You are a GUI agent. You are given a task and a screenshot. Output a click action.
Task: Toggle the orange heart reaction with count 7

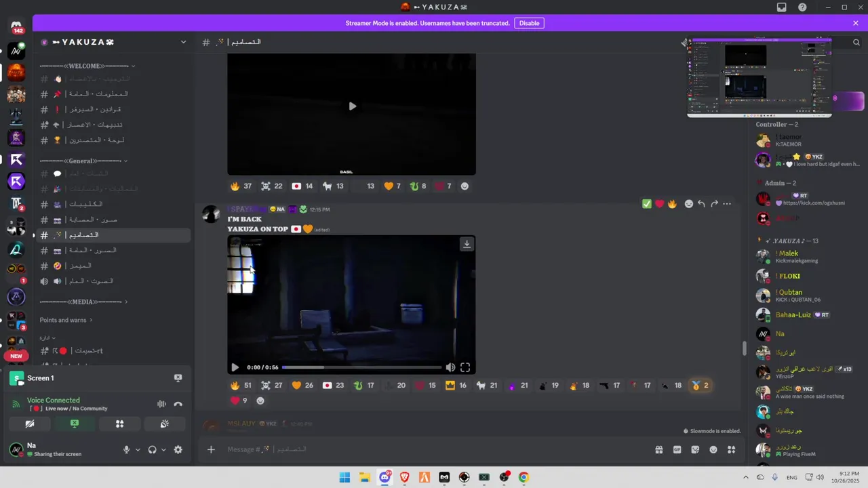(x=392, y=186)
